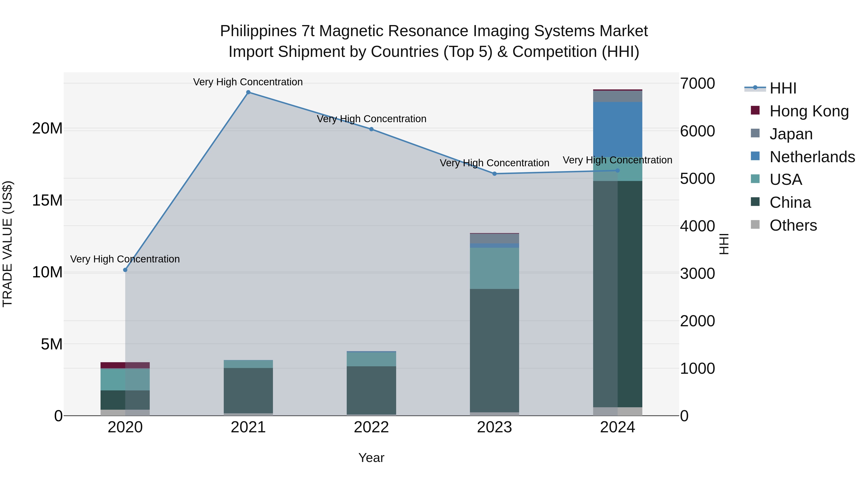
Task: Click the Hong Kong bar segment for 2020
Action: (x=125, y=365)
